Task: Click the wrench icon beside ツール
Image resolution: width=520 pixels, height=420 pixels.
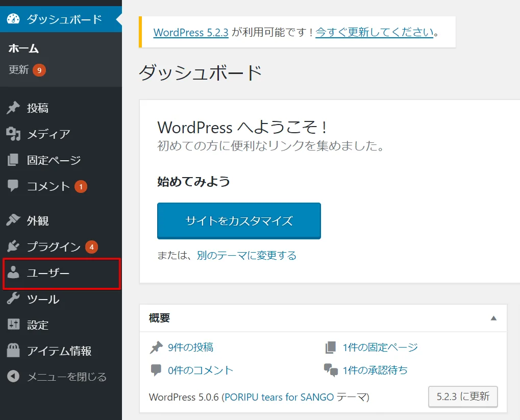Action: (13, 299)
